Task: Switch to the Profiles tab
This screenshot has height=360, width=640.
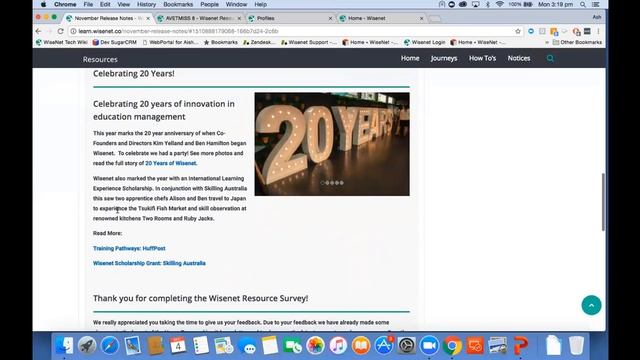Action: 290,18
